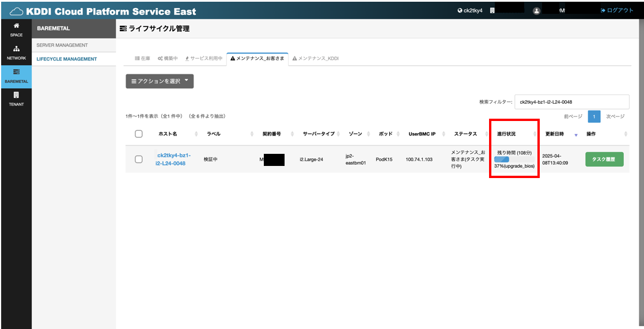Check the ck2tky4-bz1-i2-L24-0048 row checkbox

(139, 160)
